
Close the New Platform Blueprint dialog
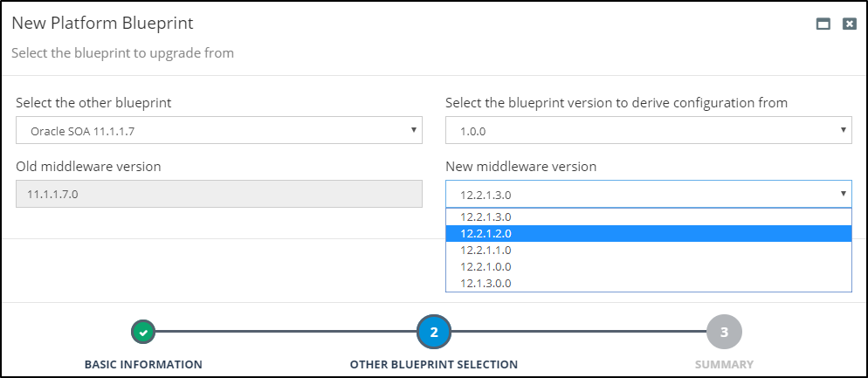(849, 24)
